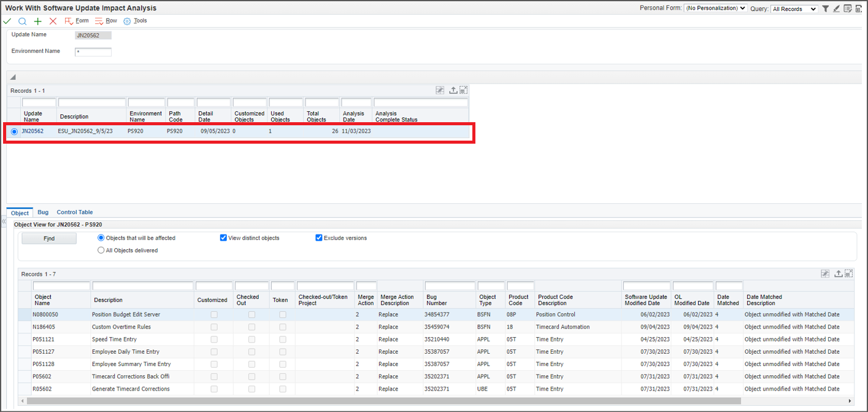Switch to the Object tab

pos(20,213)
